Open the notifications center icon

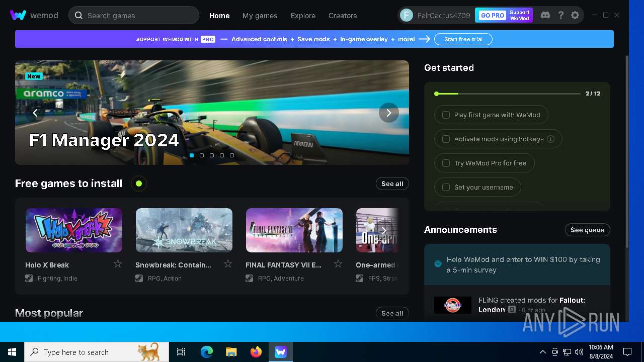627,352
